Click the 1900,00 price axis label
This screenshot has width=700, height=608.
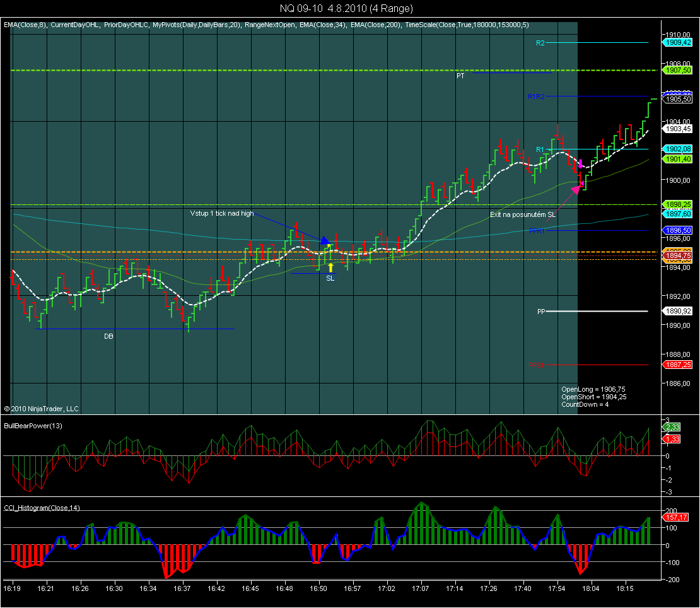click(x=678, y=180)
